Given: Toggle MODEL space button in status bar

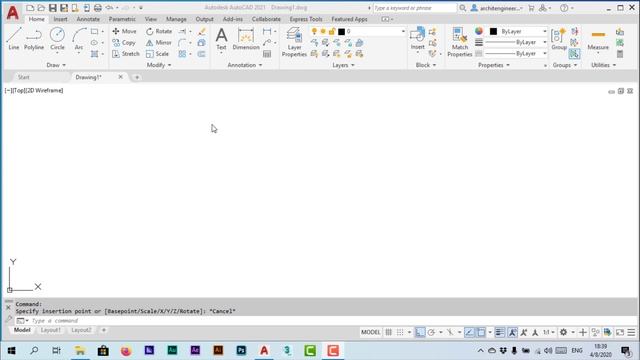Looking at the screenshot, I should point(371,332).
